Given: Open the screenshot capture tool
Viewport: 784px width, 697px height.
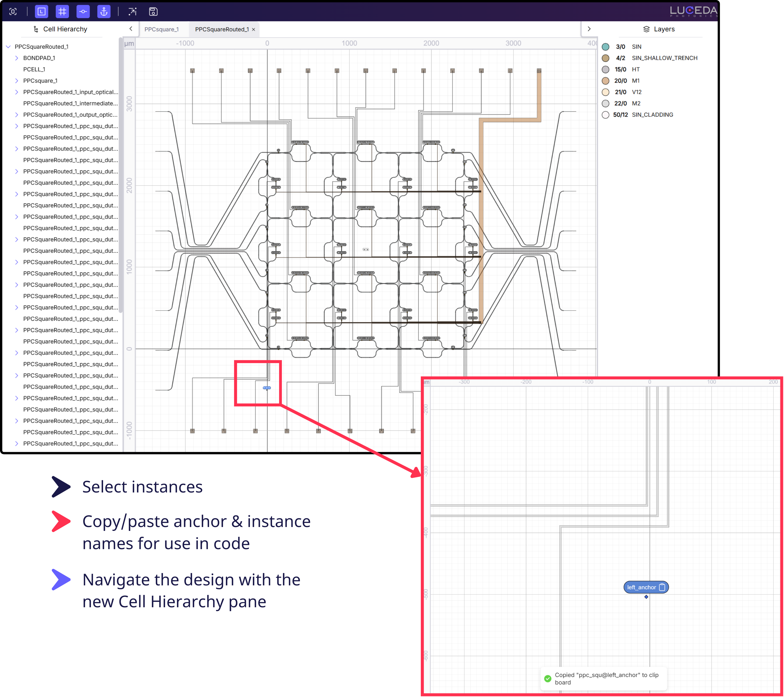Looking at the screenshot, I should pos(13,11).
